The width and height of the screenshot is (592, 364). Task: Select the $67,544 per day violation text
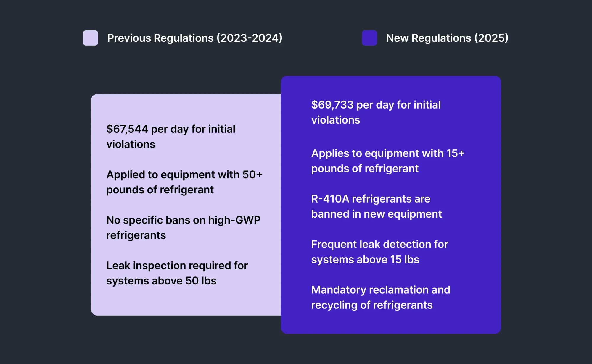171,136
